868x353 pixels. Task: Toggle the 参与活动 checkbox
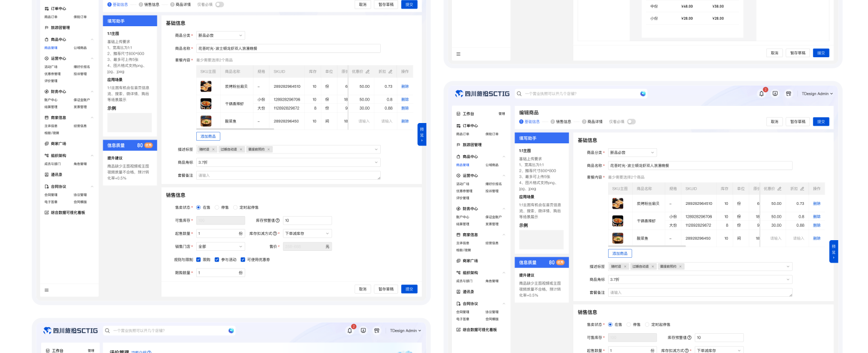[217, 260]
